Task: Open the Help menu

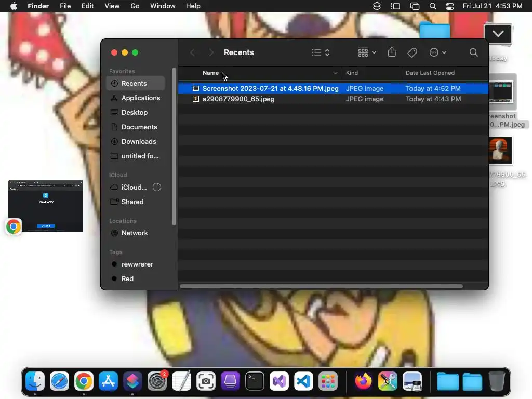Action: point(193,6)
